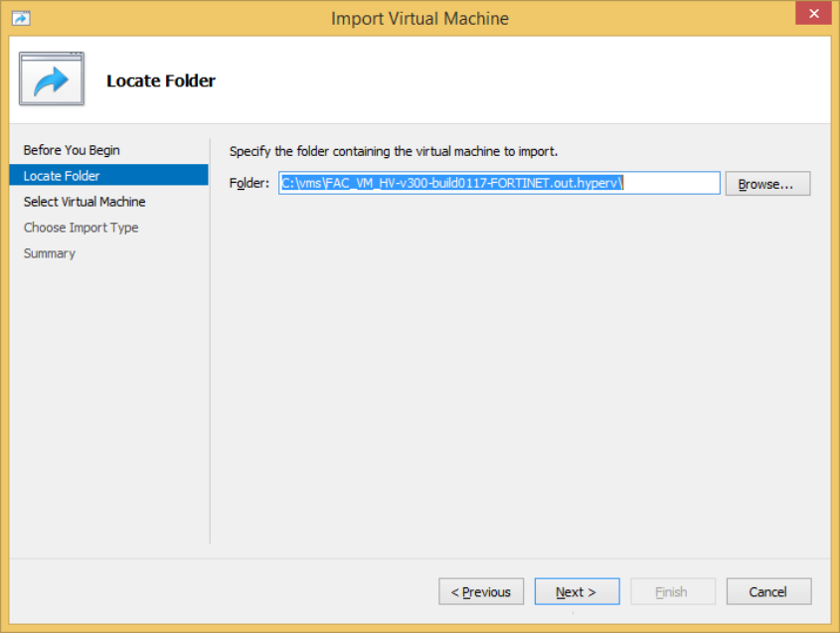Click the "Locate Folder" heading text

click(x=161, y=80)
